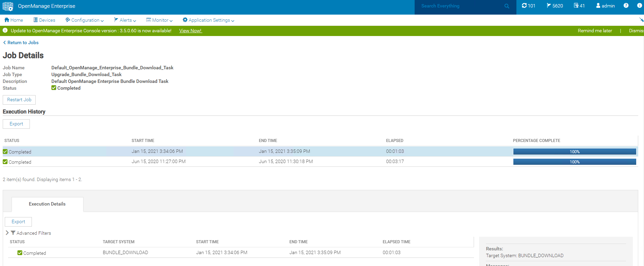Sort by TARGET SYSTEM column header
The height and width of the screenshot is (266, 644).
(x=118, y=242)
